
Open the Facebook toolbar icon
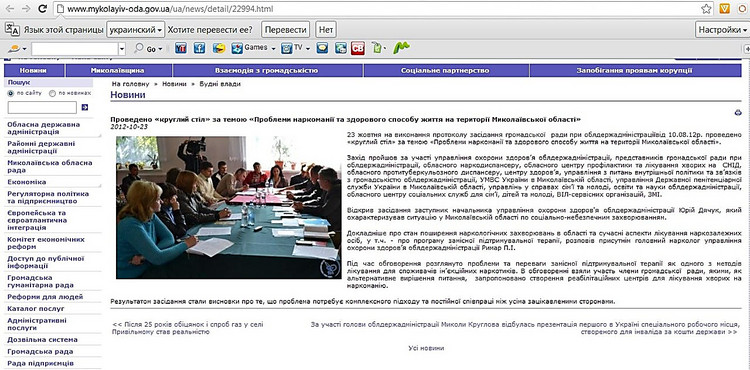point(199,48)
